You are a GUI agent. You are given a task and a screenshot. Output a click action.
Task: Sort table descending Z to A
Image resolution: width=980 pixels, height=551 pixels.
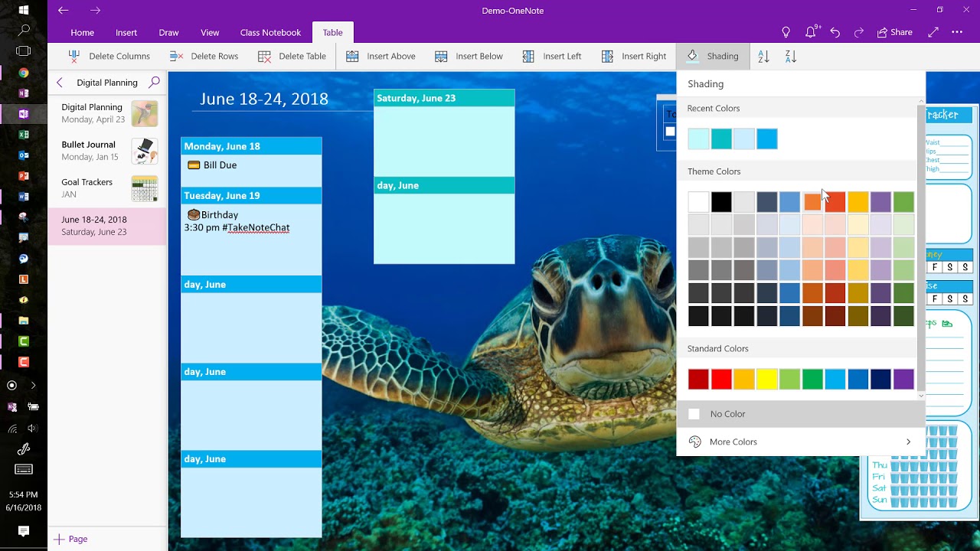791,56
